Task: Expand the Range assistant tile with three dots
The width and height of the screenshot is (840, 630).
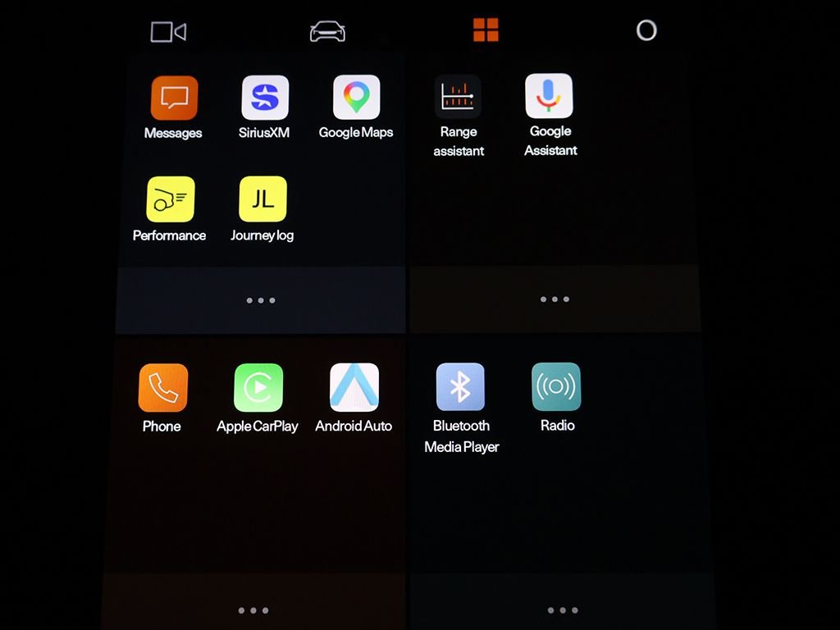Action: (555, 299)
